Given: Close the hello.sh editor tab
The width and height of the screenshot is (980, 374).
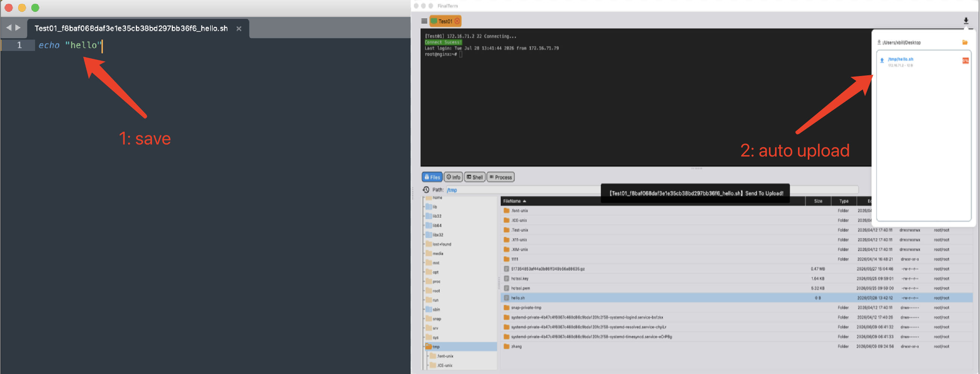Looking at the screenshot, I should (x=239, y=29).
